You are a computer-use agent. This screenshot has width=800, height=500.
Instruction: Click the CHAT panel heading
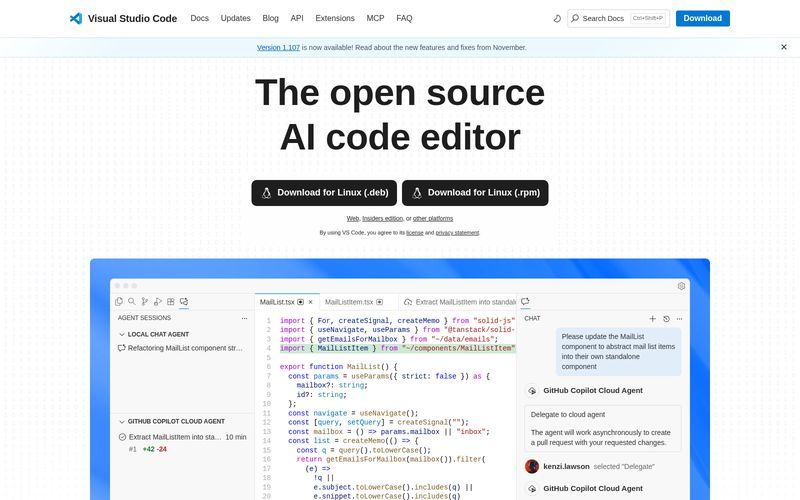(x=532, y=318)
